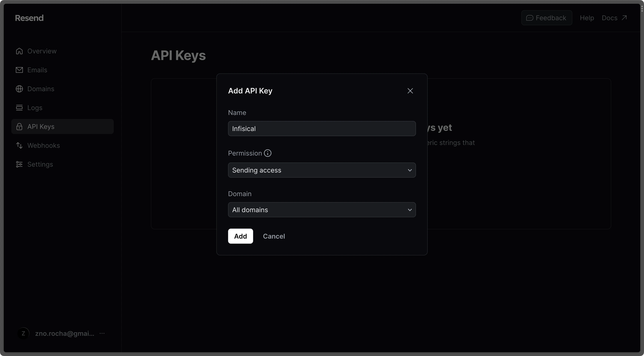
Task: Open the Help link in the header
Action: [587, 18]
